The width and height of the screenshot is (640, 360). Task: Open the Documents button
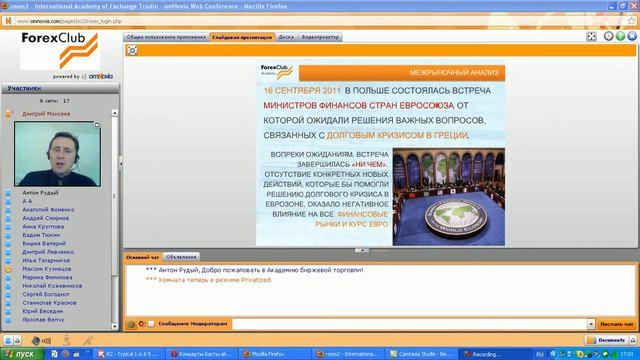(x=606, y=340)
